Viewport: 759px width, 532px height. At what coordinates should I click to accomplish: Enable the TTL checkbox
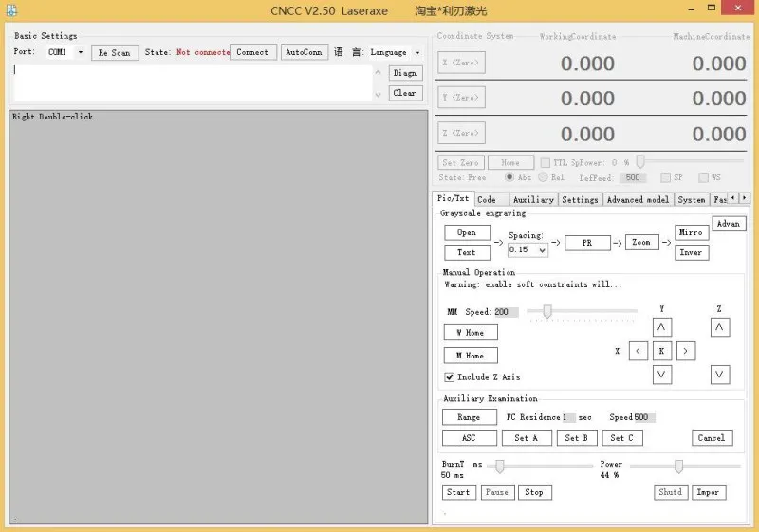545,162
